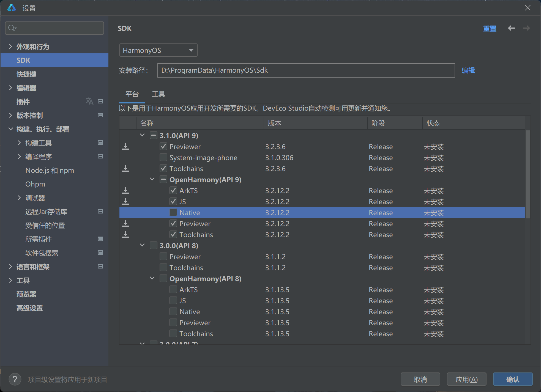Image resolution: width=541 pixels, height=392 pixels.
Task: Open Node.js 和 npm settings
Action: point(50,170)
